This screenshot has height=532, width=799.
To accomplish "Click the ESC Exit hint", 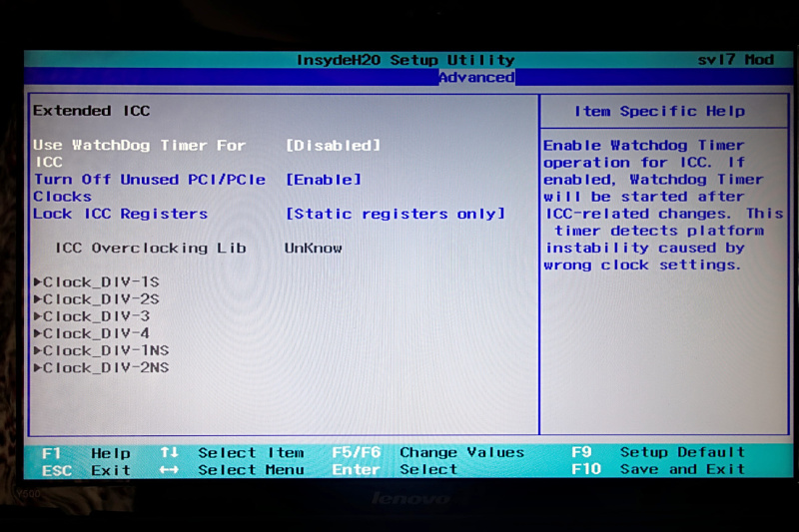I will pos(86,470).
